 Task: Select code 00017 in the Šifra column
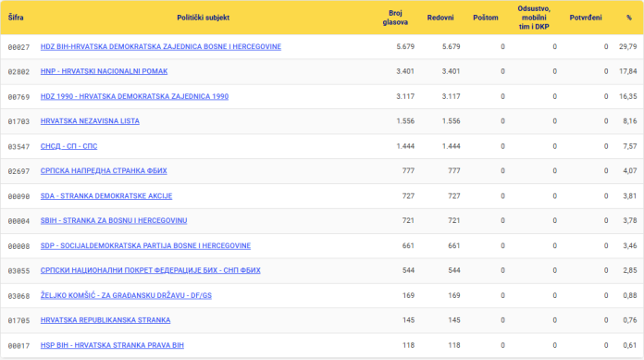click(19, 345)
